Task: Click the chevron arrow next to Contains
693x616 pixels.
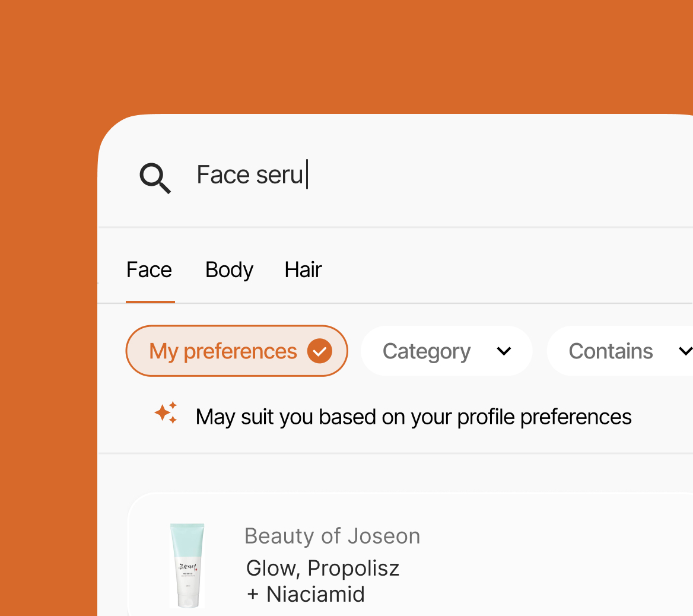Action: (685, 351)
